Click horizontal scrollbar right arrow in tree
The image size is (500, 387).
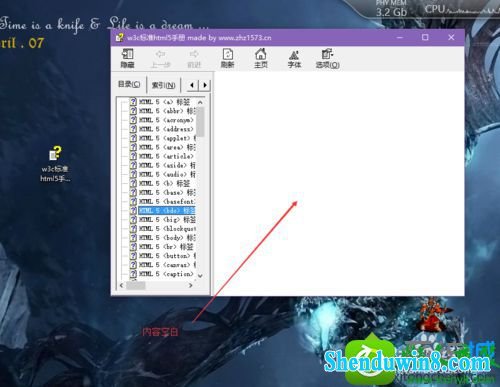pos(190,285)
